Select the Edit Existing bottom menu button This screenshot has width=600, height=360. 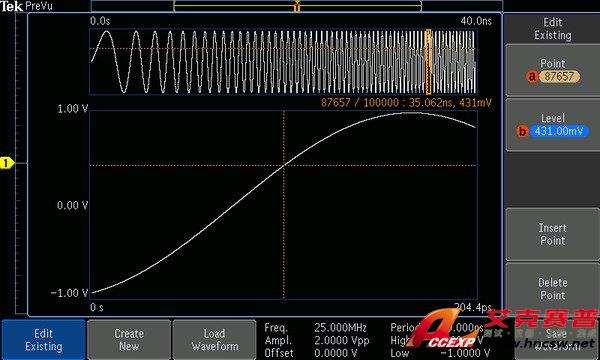(x=43, y=339)
